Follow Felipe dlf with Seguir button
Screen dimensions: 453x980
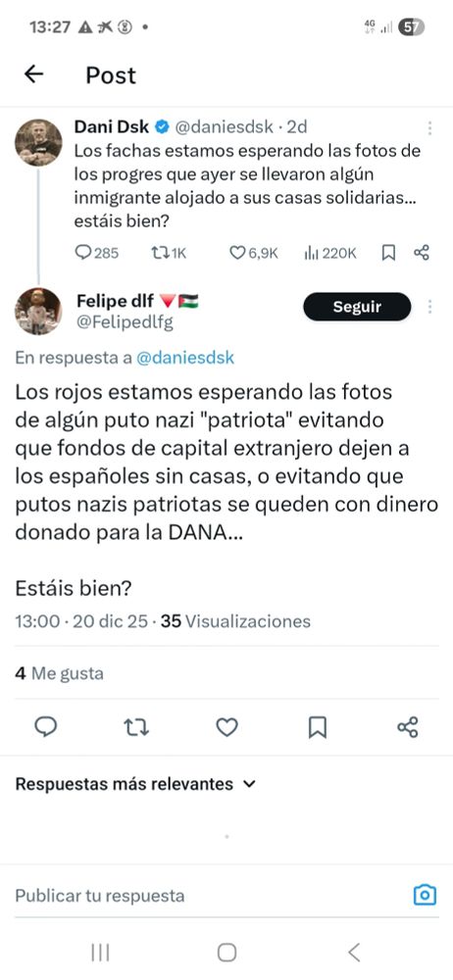coord(357,307)
